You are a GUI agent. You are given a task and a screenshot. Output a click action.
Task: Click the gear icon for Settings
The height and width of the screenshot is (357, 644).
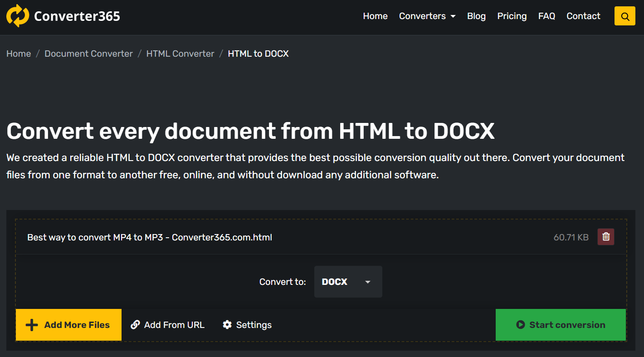click(x=227, y=325)
